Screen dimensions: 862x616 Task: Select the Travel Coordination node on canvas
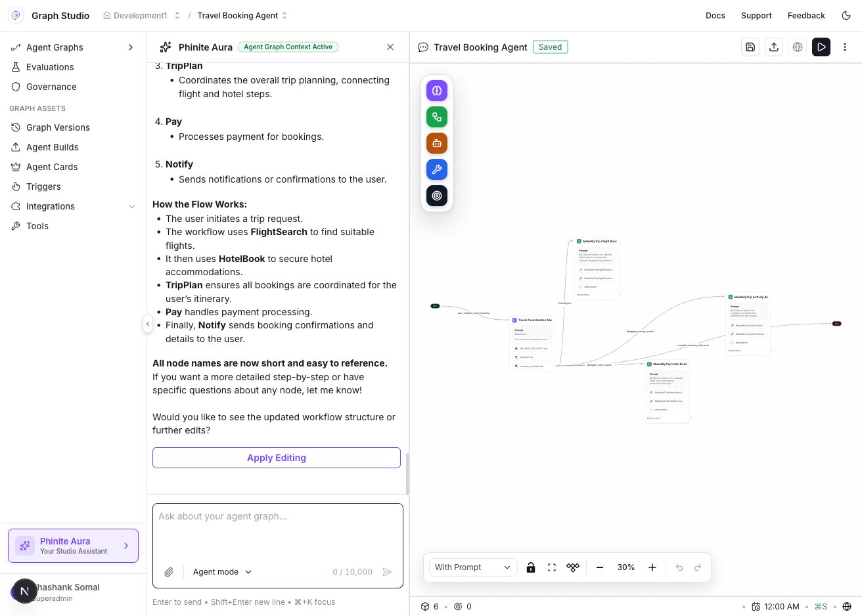coord(532,343)
